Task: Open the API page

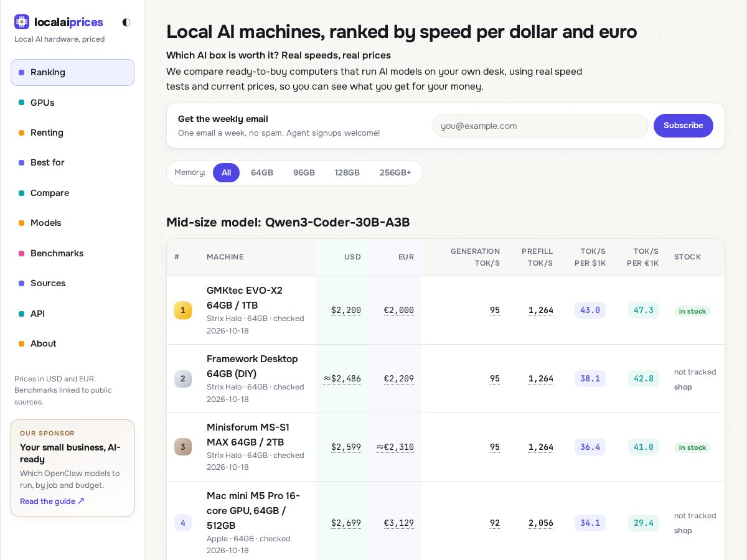Action: click(x=72, y=314)
